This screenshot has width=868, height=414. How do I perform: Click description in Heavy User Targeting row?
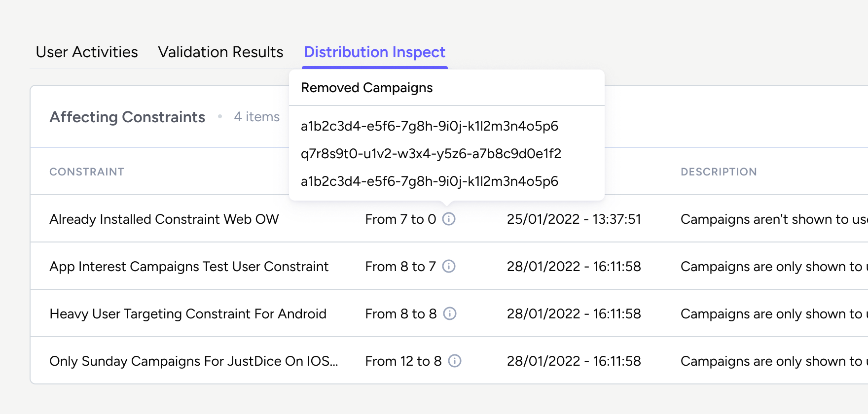(x=774, y=313)
